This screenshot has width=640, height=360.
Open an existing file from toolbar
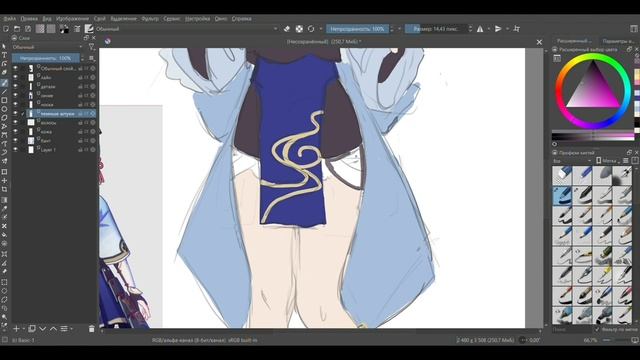[x=17, y=29]
